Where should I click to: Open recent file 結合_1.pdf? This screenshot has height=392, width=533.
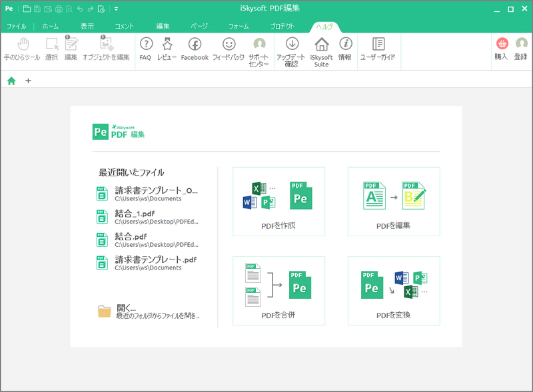click(x=147, y=217)
